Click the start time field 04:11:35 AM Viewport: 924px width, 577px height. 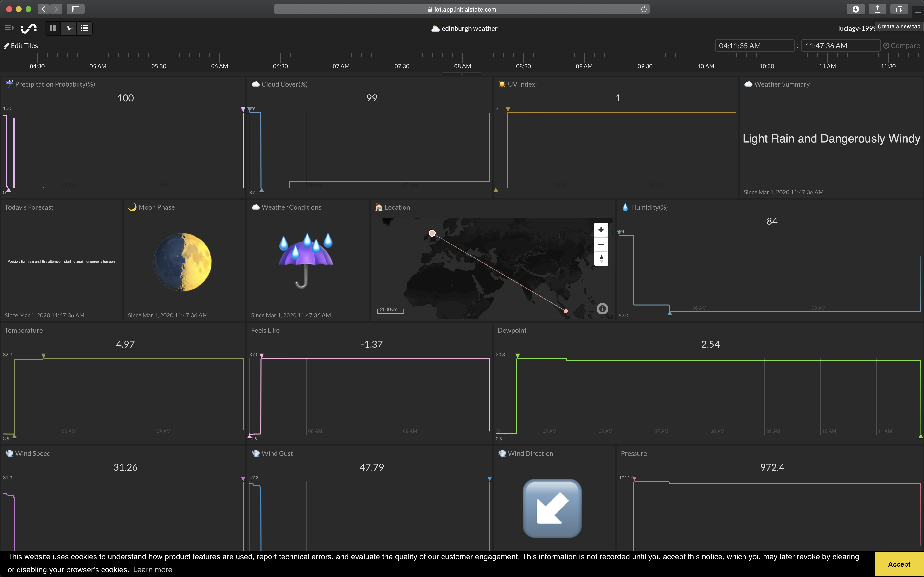pyautogui.click(x=754, y=46)
